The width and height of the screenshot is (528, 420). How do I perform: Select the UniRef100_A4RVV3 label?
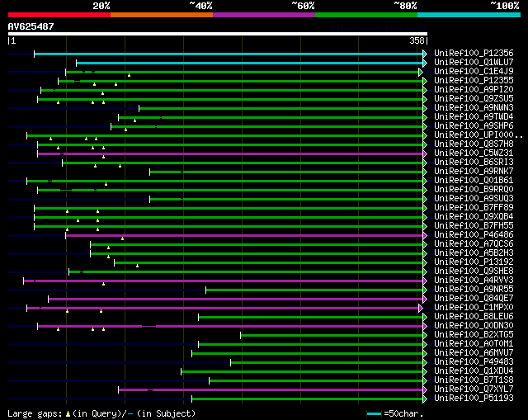[474, 281]
